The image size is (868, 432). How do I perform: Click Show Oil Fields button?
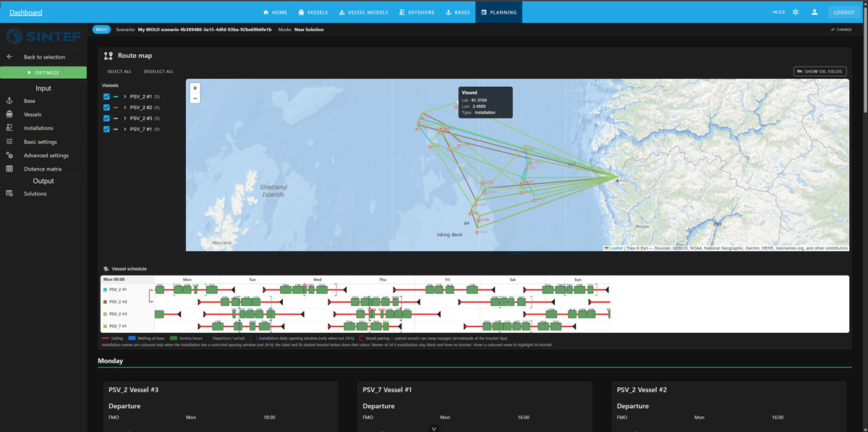[820, 72]
